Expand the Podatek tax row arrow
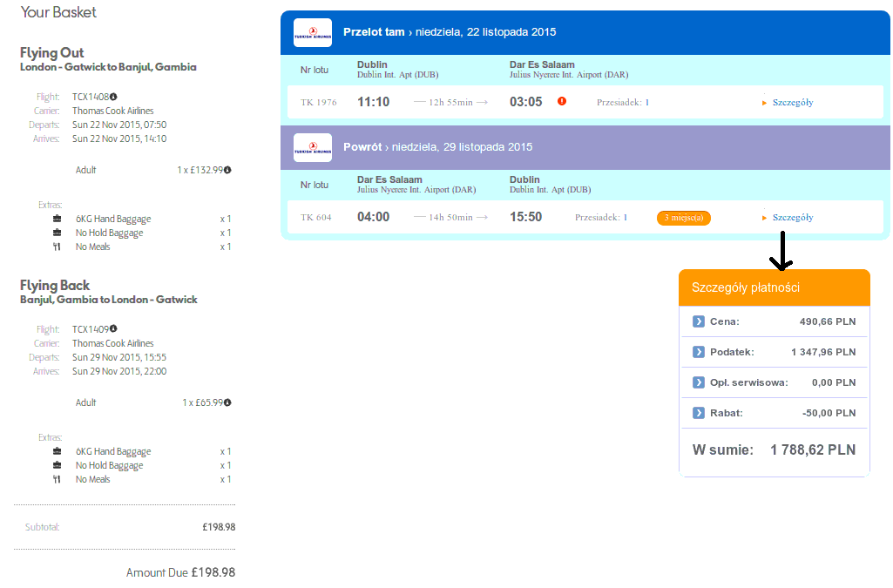Viewport: 893px width, 588px height. pyautogui.click(x=698, y=352)
